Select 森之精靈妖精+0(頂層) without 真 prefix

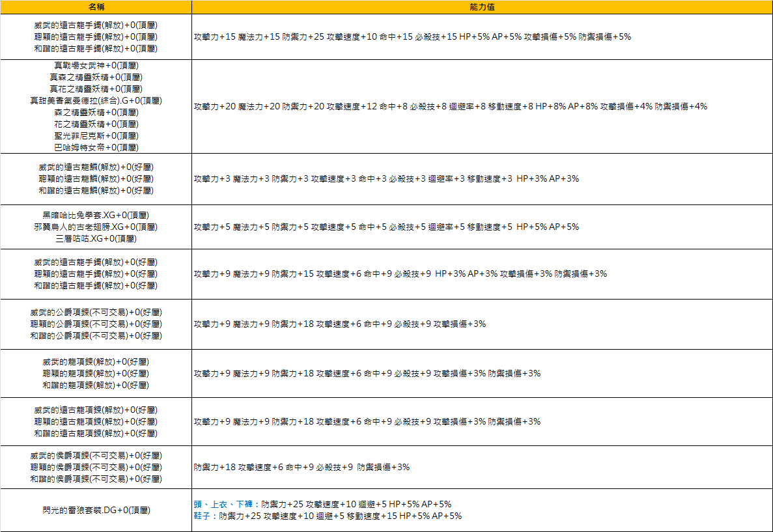coord(96,113)
